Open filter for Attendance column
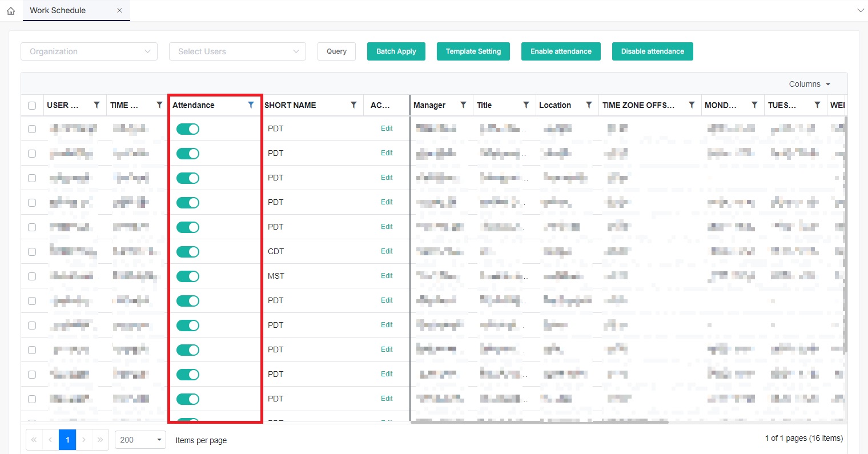 click(x=251, y=105)
